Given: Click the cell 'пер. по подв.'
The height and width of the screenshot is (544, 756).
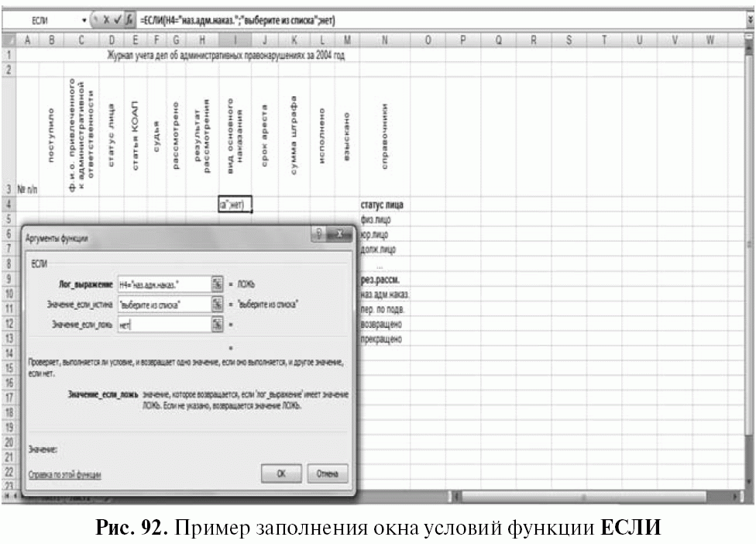Looking at the screenshot, I should (x=384, y=309).
